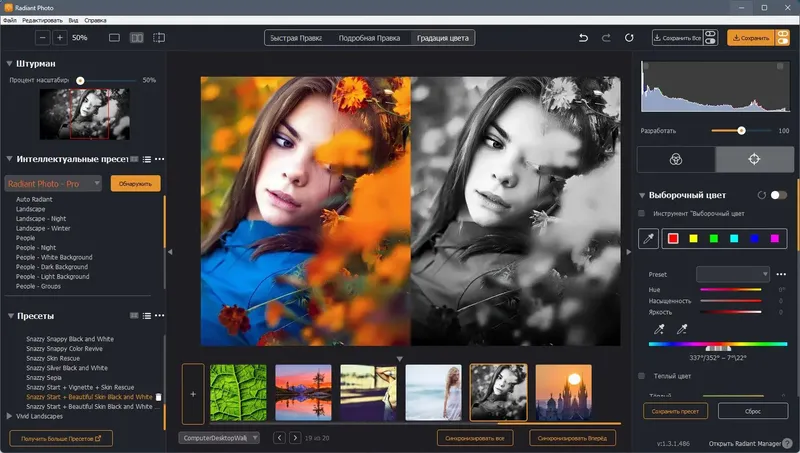The height and width of the screenshot is (453, 800).
Task: Show smart presets as thumbnails grid
Action: [x=134, y=159]
